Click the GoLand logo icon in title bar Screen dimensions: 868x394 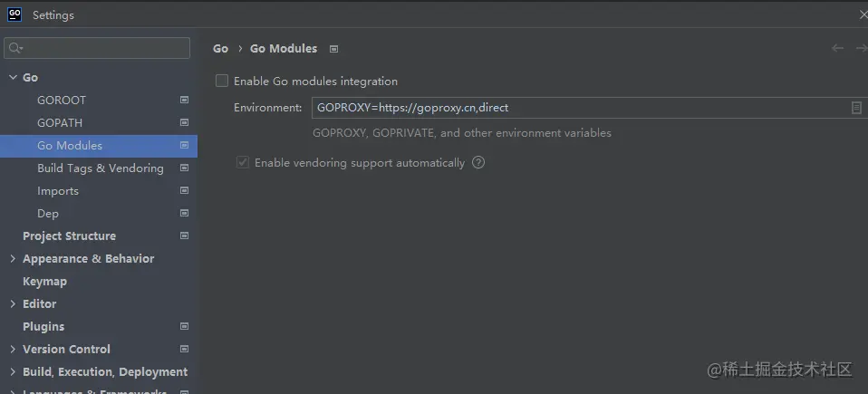tap(14, 14)
